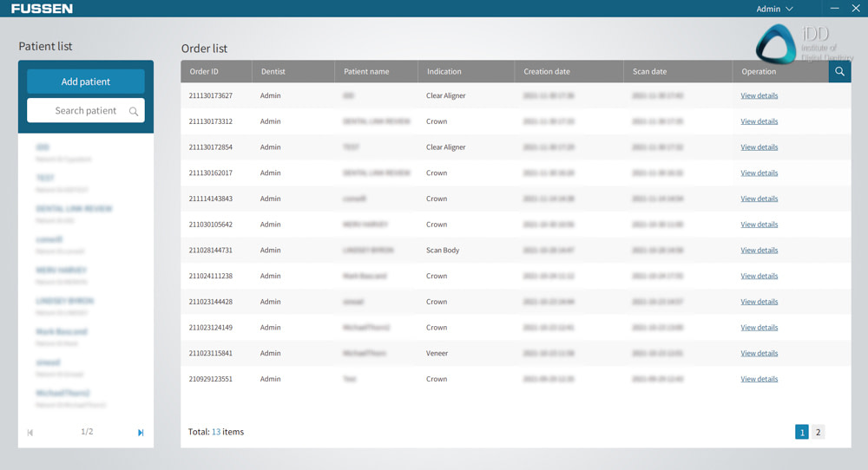Click the Total 13 items label
Viewport: 868px width, 470px height.
pyautogui.click(x=216, y=432)
